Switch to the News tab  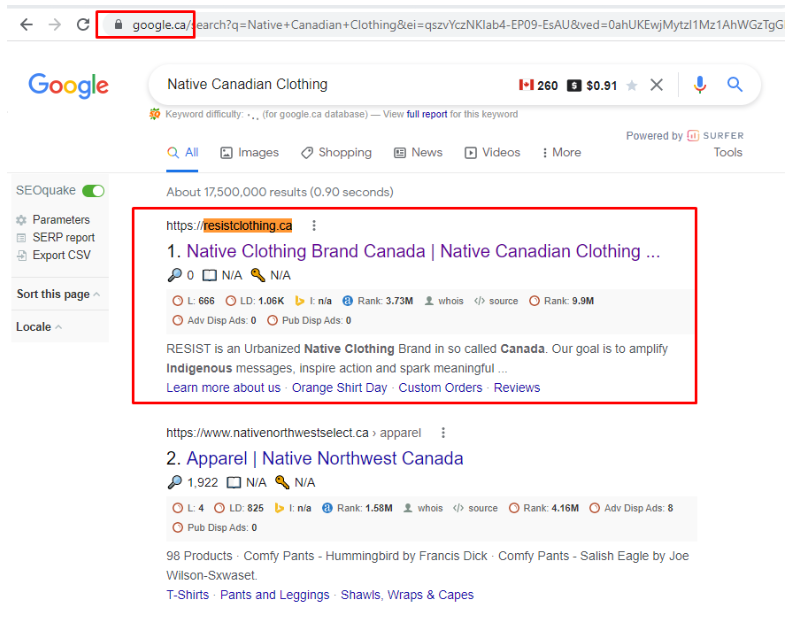pyautogui.click(x=418, y=152)
